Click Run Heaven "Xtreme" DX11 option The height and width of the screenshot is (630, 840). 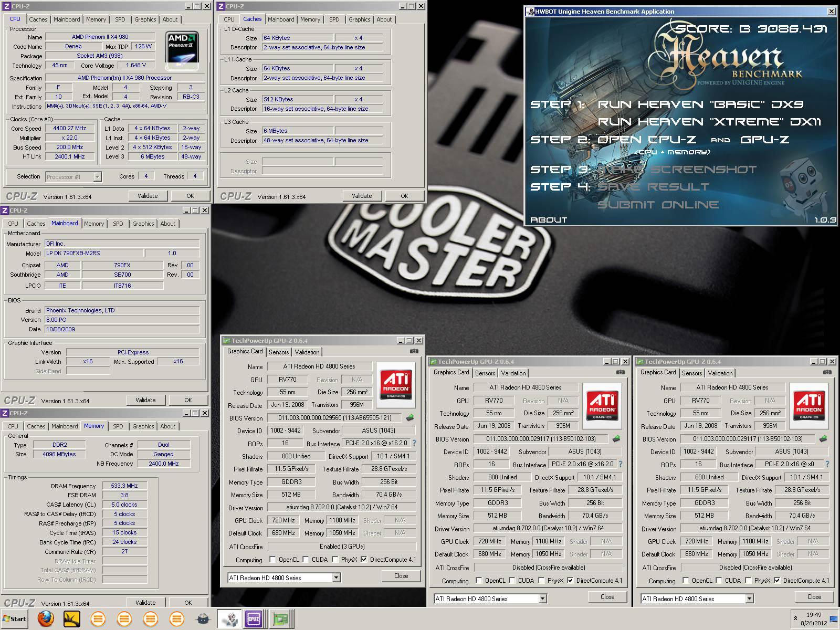[709, 122]
